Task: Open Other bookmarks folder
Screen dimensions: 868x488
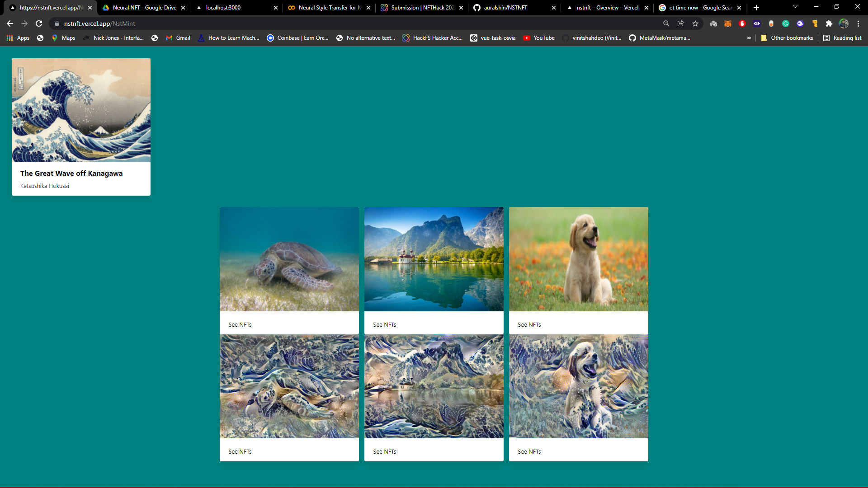Action: (x=787, y=38)
